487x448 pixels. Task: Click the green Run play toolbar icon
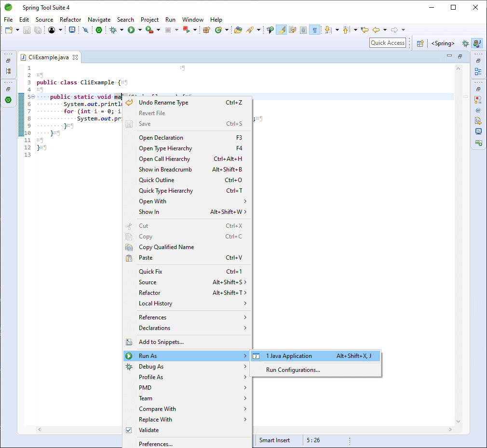pos(131,30)
